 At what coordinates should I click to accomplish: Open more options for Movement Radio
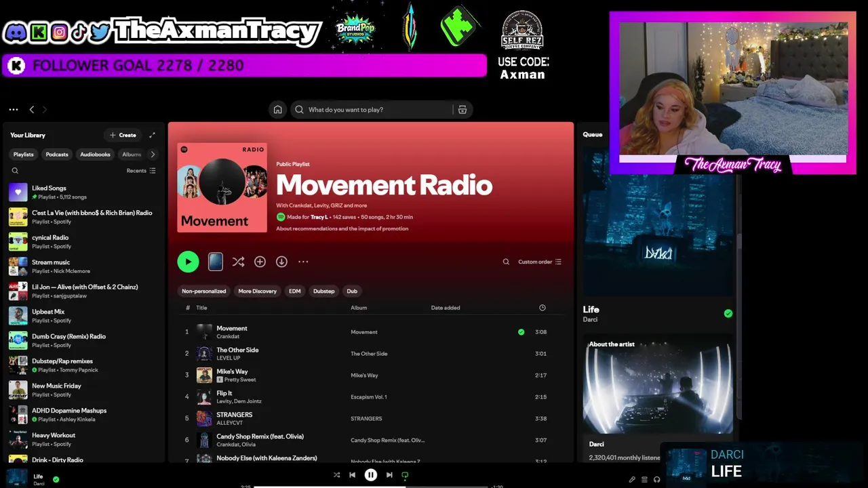[303, 262]
